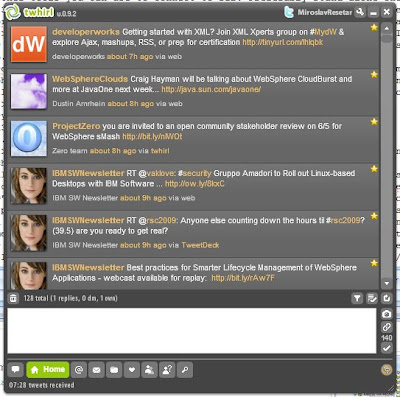Open the user lookup question-mark icon
The width and height of the screenshot is (400, 397).
click(x=167, y=370)
